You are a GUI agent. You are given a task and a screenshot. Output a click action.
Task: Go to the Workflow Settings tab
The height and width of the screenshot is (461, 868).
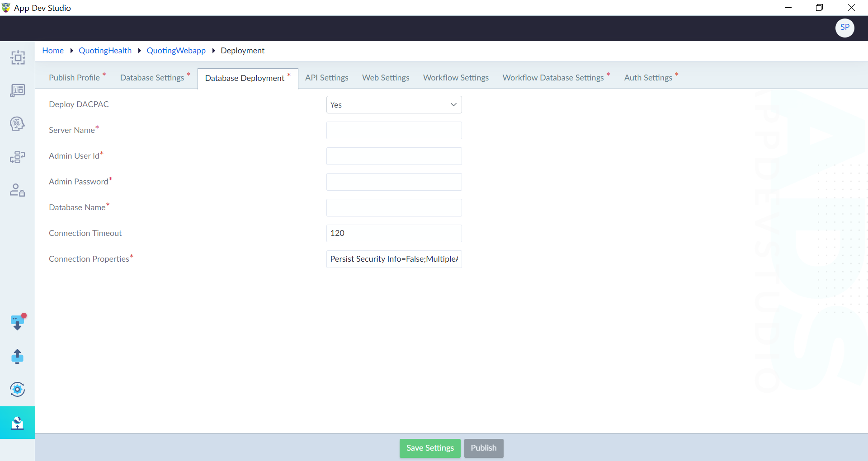coord(456,78)
